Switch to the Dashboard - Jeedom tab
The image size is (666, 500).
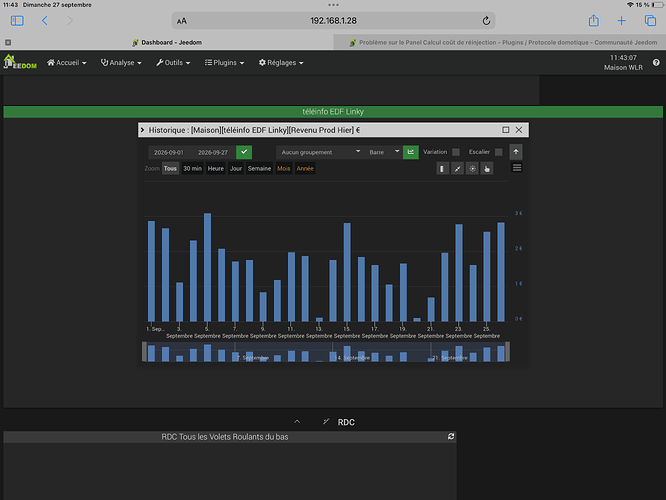pyautogui.click(x=167, y=42)
